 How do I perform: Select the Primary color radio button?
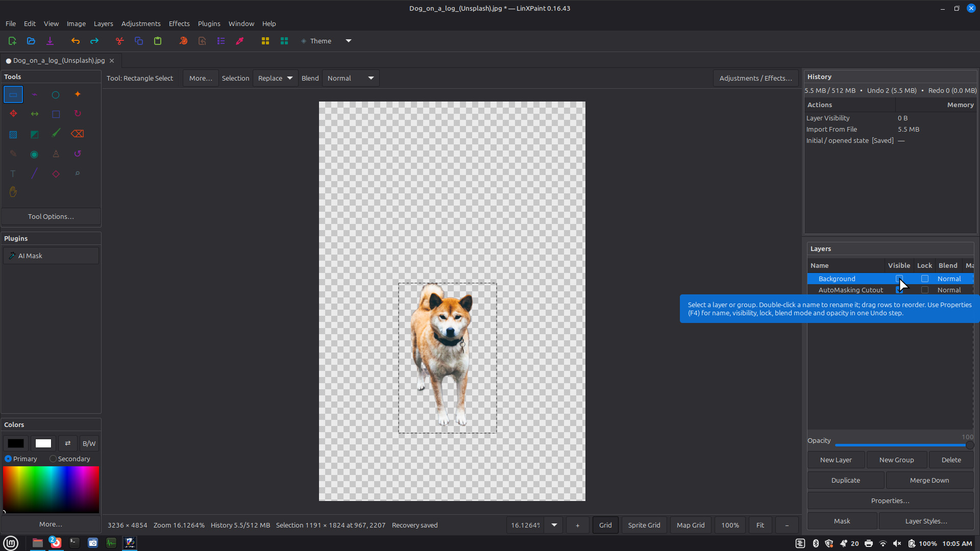[8, 459]
